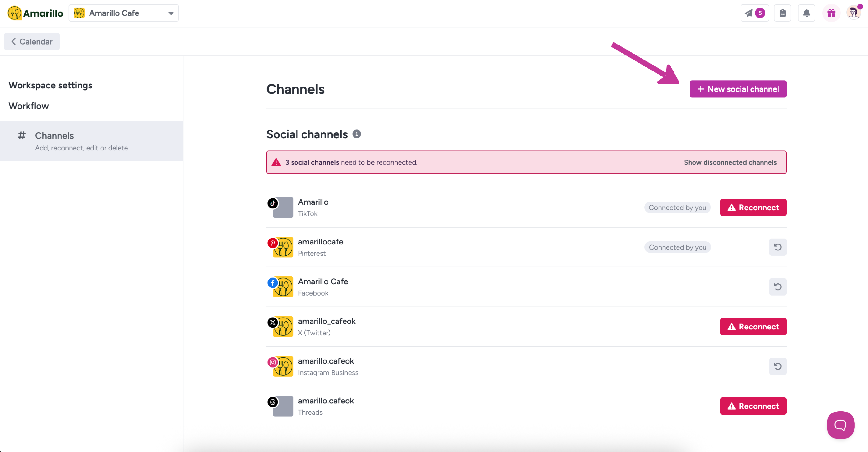The image size is (868, 452).
Task: Refresh the amarillocafe Pinterest channel
Action: tap(778, 247)
